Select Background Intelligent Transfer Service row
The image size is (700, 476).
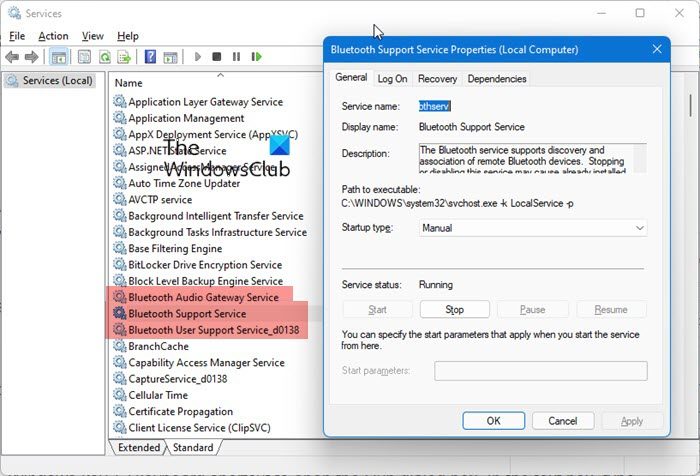[208, 216]
